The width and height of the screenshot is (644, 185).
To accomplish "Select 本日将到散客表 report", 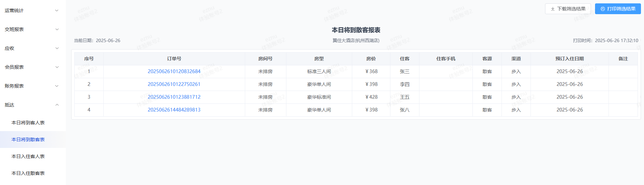I will tap(28, 140).
